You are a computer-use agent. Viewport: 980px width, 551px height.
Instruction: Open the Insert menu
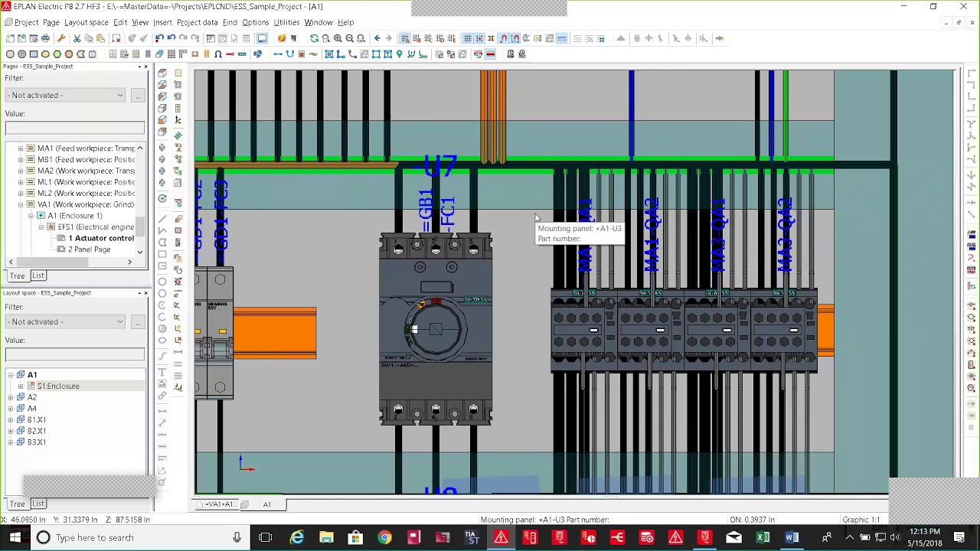162,22
